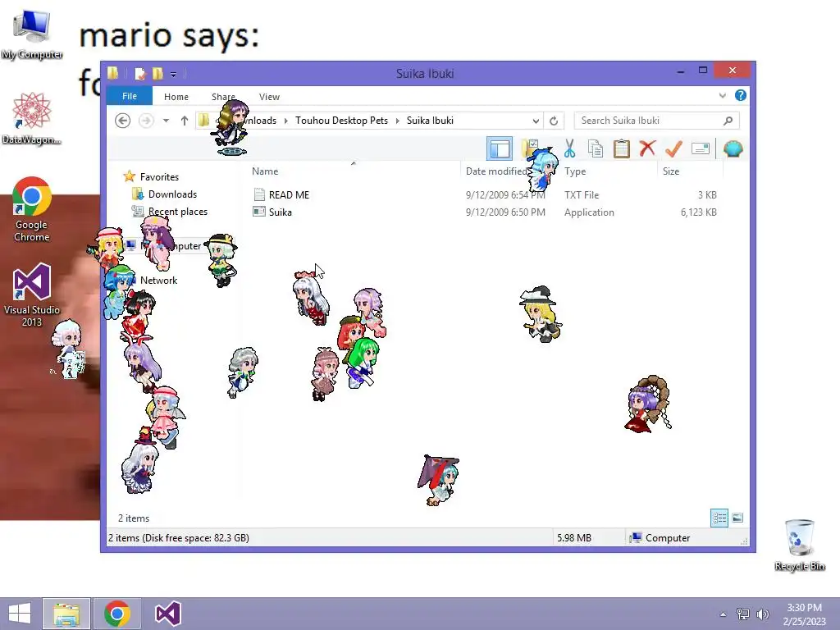The image size is (840, 630).
Task: Click Chrome on the taskbar
Action: click(x=117, y=614)
